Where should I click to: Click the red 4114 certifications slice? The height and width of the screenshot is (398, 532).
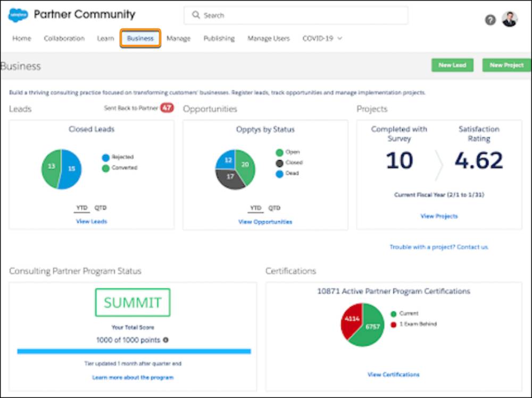click(x=352, y=319)
